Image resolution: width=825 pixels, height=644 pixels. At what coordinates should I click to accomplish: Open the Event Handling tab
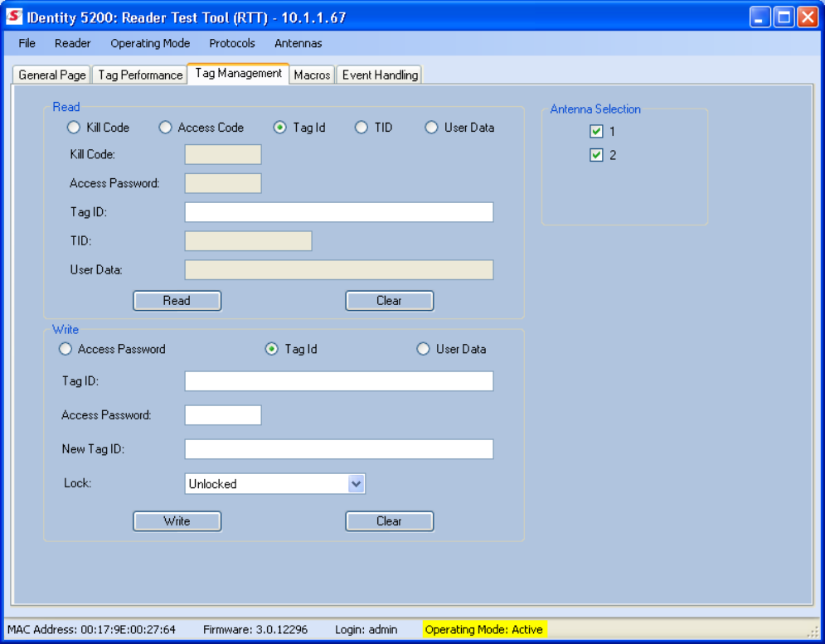tap(380, 75)
